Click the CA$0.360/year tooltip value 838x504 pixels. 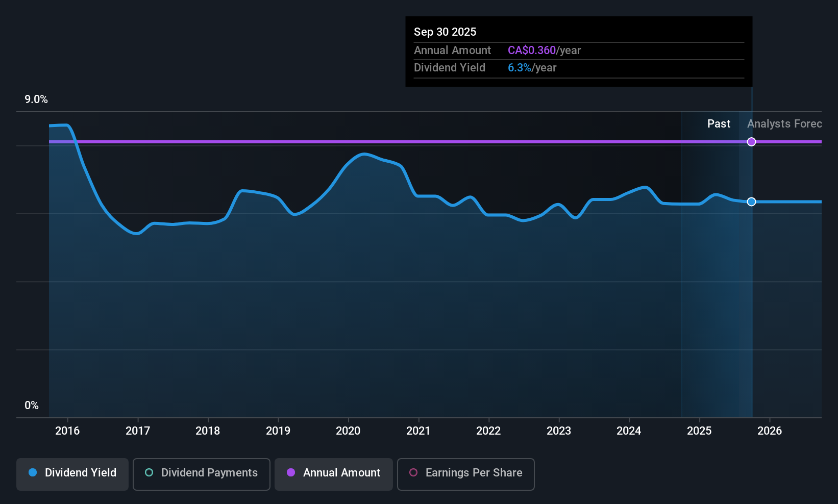[x=544, y=51]
